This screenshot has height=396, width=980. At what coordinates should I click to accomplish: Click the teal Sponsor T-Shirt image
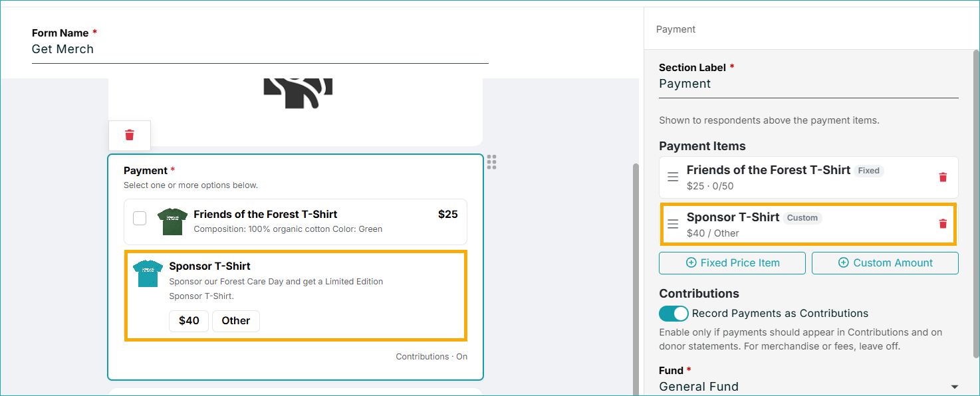(x=148, y=273)
